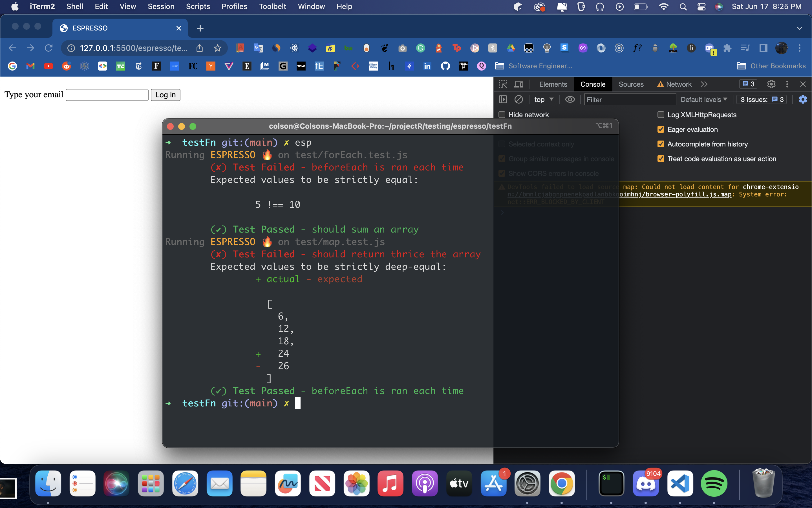
Task: Reload the page in Chrome
Action: 48,48
